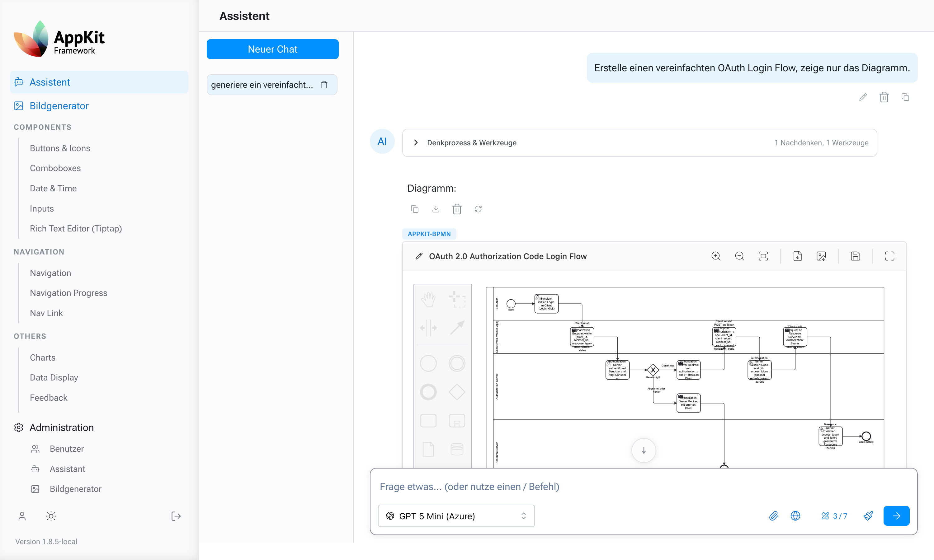Open Bildgenerator in sidebar top
934x560 pixels.
[x=59, y=106]
